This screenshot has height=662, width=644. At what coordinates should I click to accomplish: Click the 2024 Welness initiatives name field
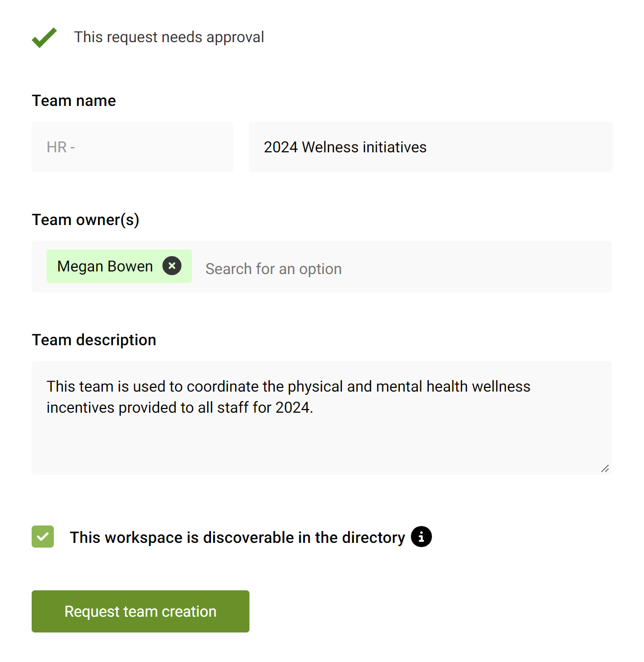click(430, 147)
